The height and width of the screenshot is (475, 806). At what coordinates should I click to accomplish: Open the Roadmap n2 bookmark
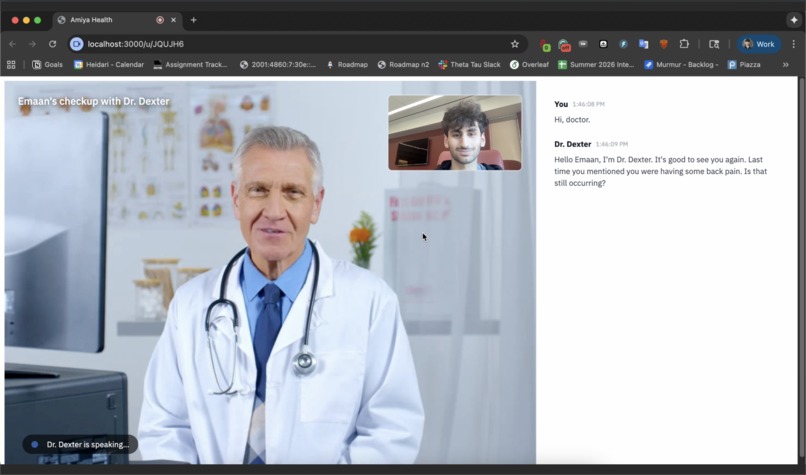tap(403, 65)
